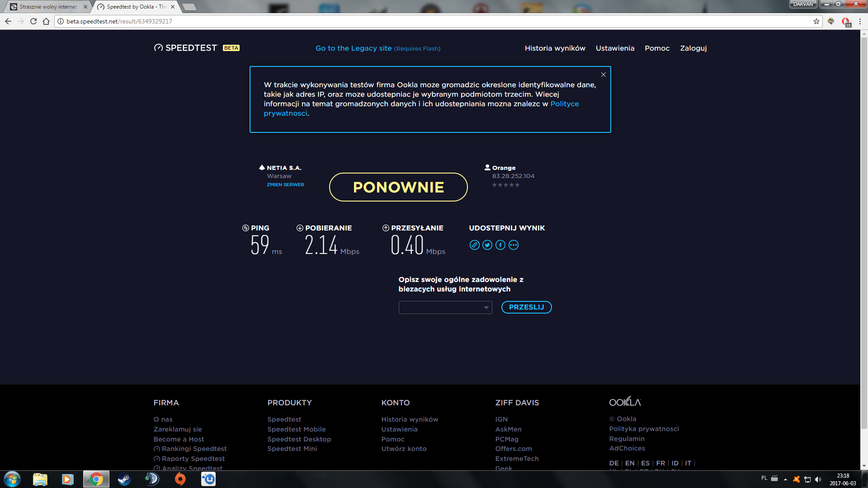Screen dimensions: 868x488
Task: Open the IGN footer link
Action: pyautogui.click(x=501, y=419)
